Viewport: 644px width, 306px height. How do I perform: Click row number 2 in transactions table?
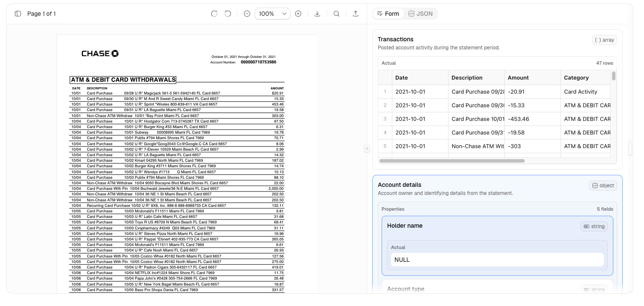point(385,105)
